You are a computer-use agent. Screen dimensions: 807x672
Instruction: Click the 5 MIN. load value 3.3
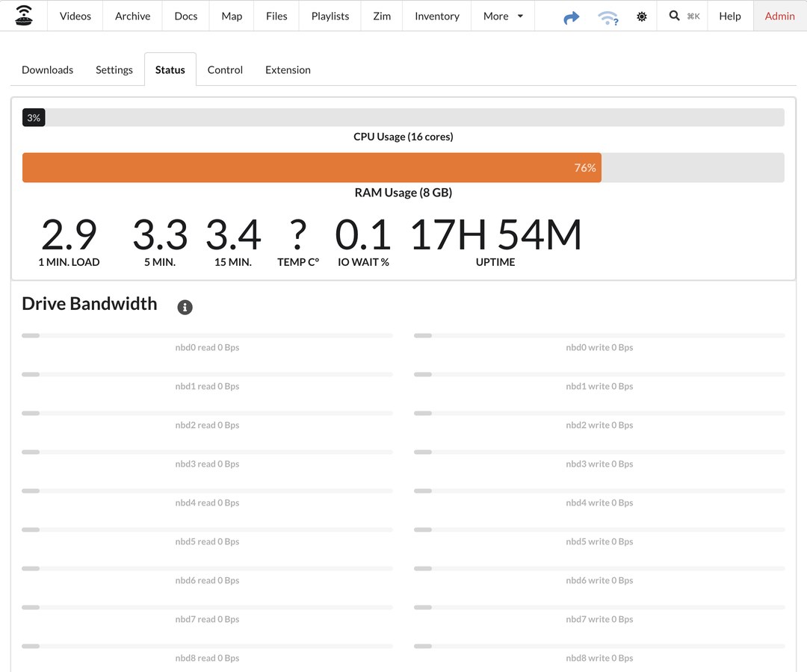[160, 234]
